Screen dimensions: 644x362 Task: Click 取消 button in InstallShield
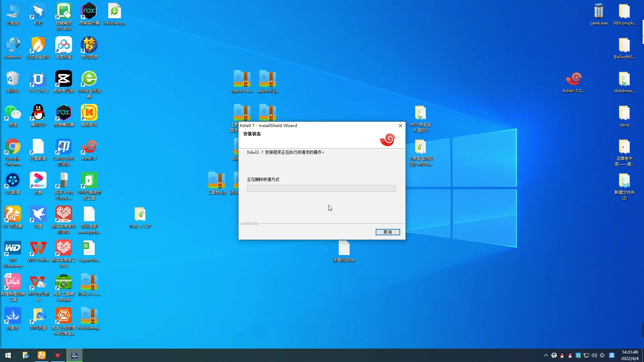click(x=387, y=232)
